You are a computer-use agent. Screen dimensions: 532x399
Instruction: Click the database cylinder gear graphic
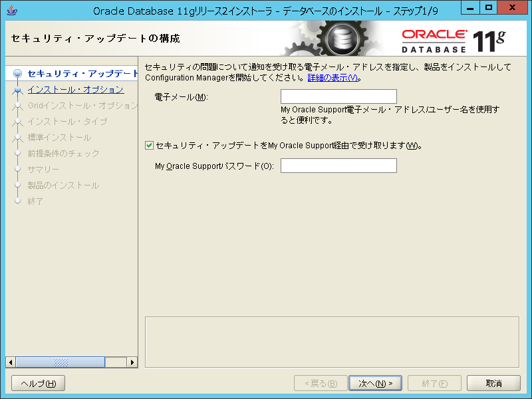342,39
